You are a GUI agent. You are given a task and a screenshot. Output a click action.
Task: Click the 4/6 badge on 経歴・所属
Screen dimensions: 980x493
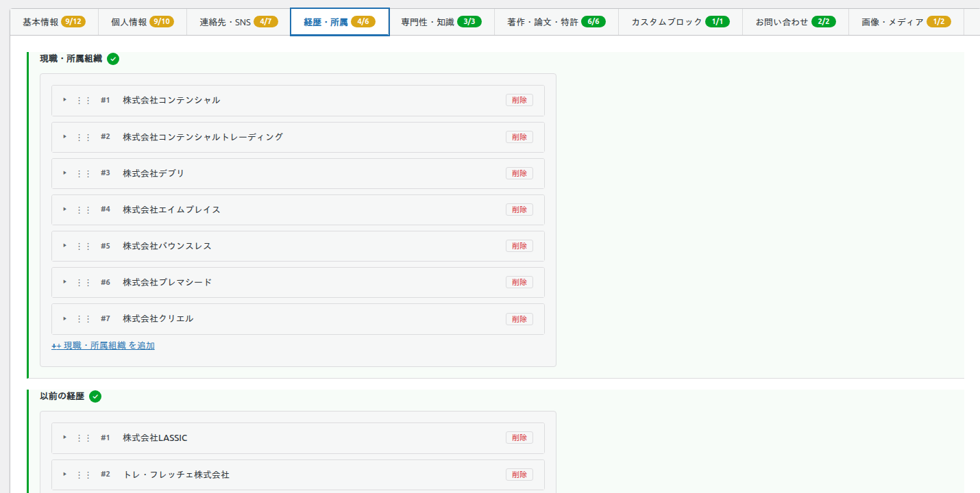coord(363,22)
